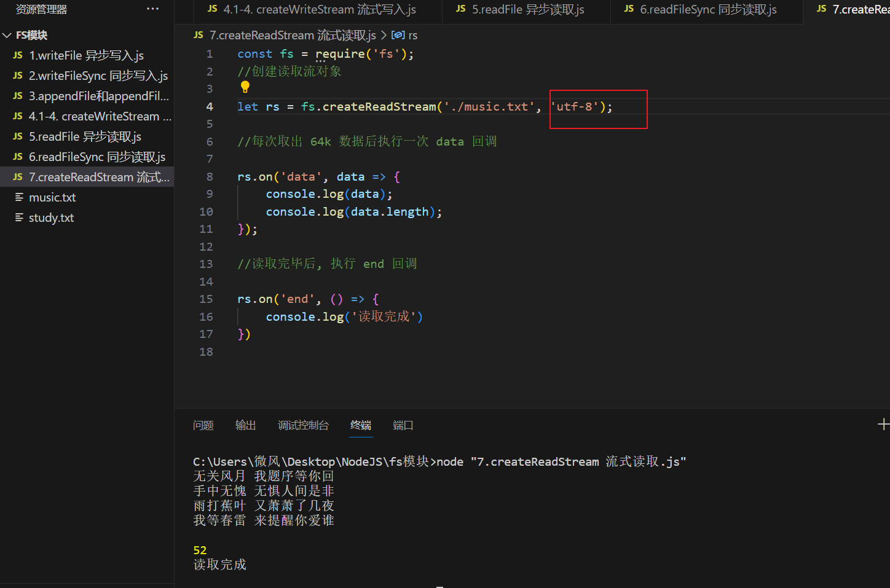
Task: Click the 'end' event string on line 15
Action: coord(297,299)
